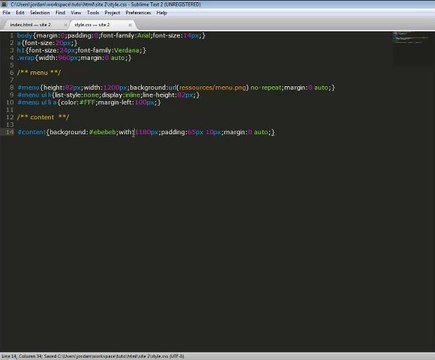Click the Sublime Text title bar icon
This screenshot has width=435, height=360.
[x=4, y=4]
